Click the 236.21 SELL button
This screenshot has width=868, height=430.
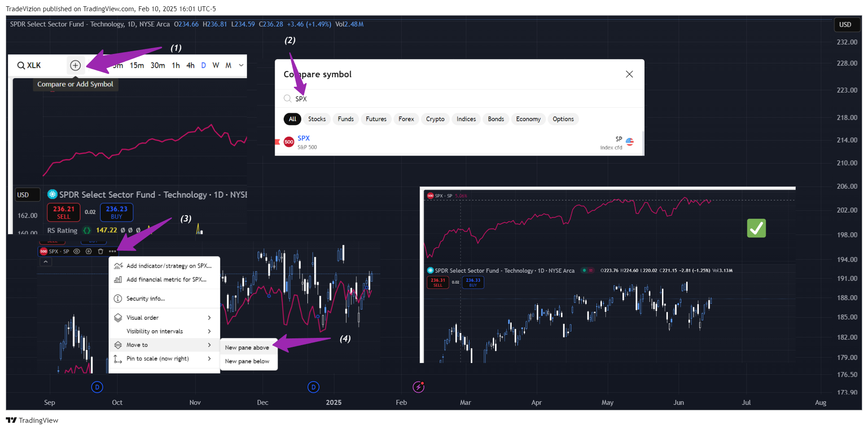pos(64,213)
